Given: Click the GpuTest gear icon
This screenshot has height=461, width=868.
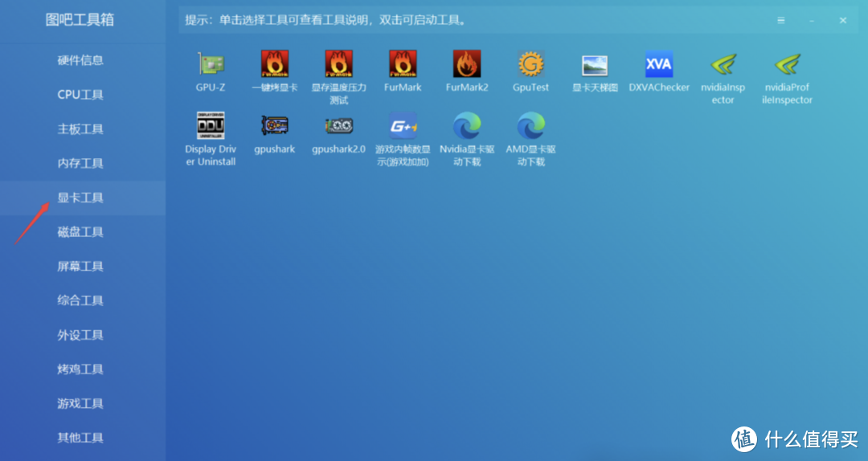Looking at the screenshot, I should [531, 64].
